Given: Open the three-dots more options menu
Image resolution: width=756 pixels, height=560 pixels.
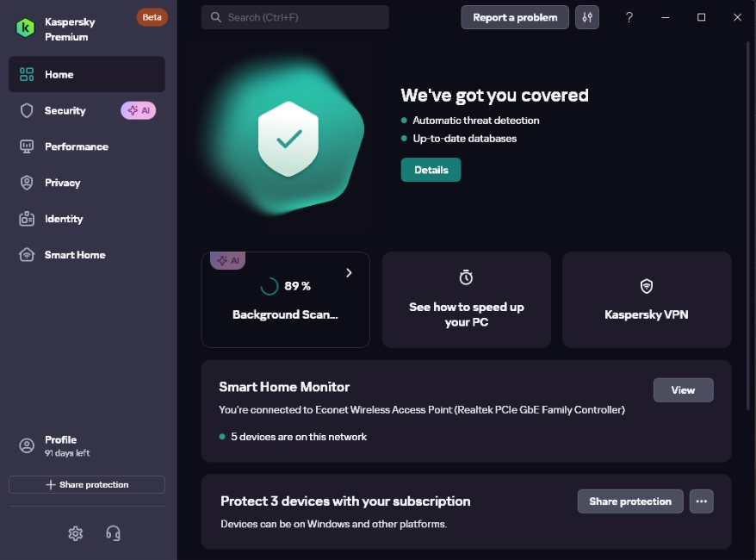Looking at the screenshot, I should [701, 501].
